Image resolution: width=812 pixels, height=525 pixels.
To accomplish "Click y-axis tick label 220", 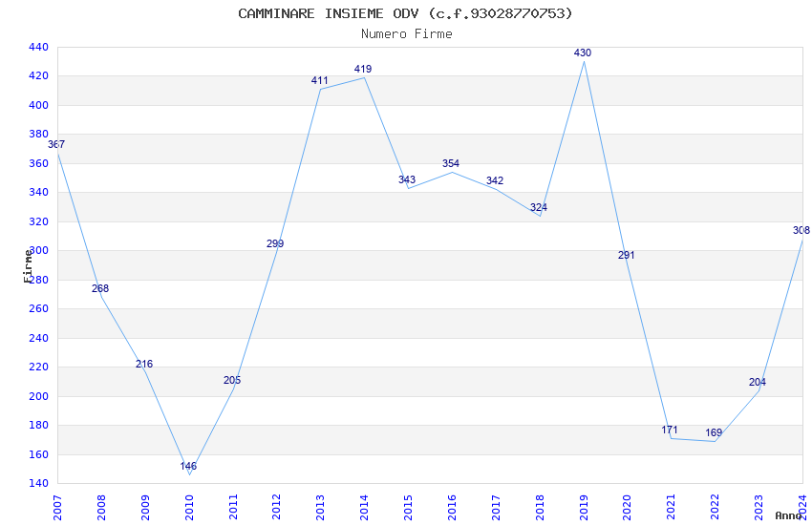I will (x=39, y=367).
